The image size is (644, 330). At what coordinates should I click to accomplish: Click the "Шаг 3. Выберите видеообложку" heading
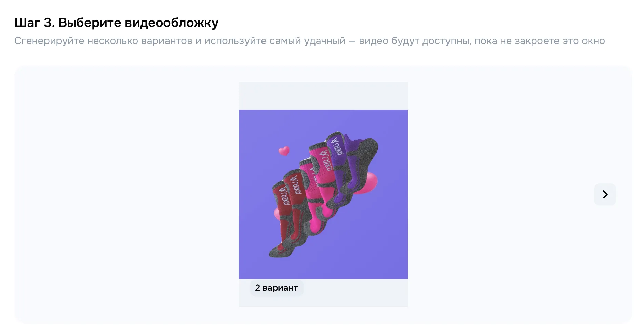(x=117, y=23)
